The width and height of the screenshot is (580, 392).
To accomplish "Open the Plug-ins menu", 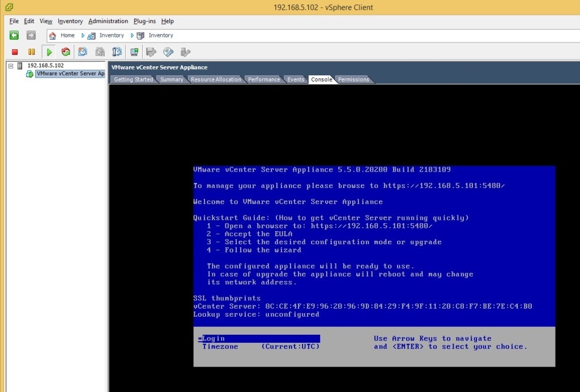I will click(144, 21).
